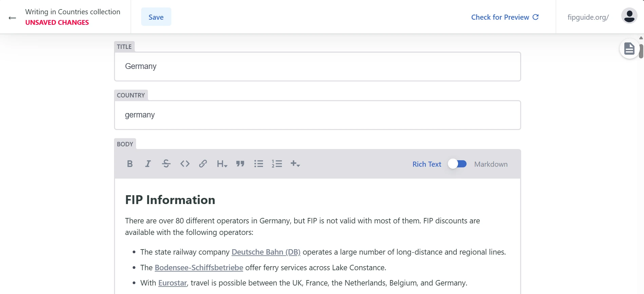
Task: Click the document icon on right side
Action: (x=629, y=49)
